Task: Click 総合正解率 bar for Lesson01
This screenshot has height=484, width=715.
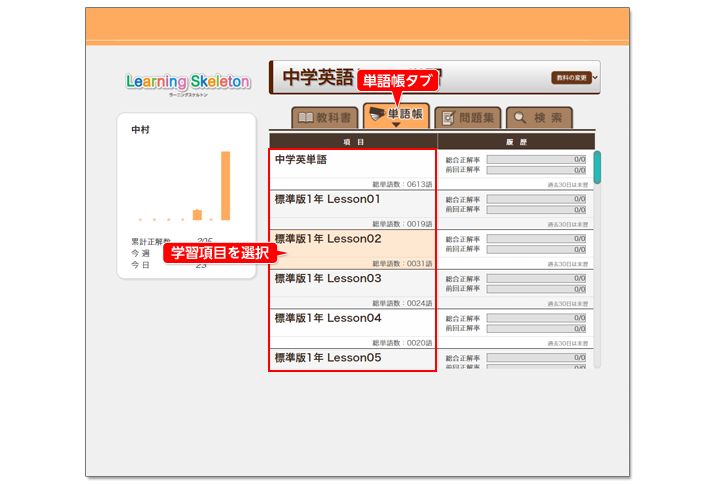Action: (x=536, y=199)
